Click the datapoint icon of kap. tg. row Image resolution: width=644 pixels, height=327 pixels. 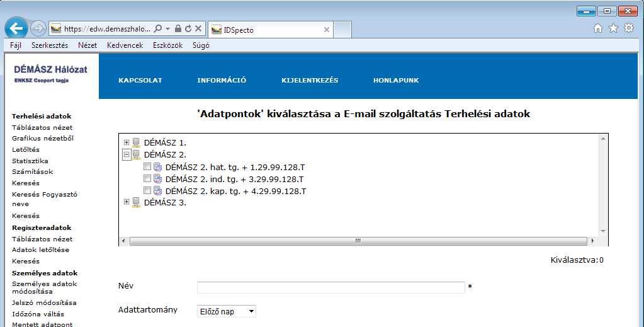click(158, 191)
